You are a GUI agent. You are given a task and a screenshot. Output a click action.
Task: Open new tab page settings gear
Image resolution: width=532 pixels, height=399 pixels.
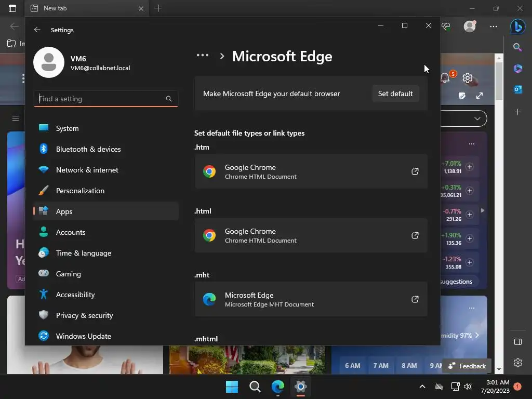(x=468, y=78)
